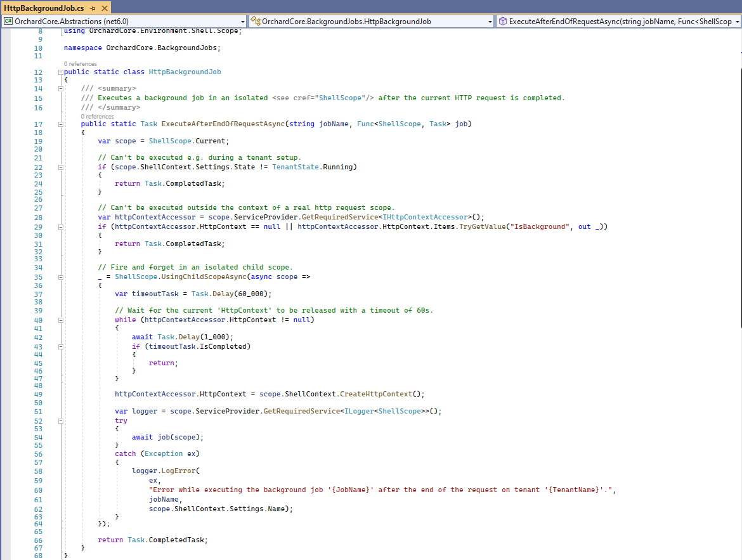Click 'jobName,' argument on line 61
This screenshot has width=742, height=560.
(166, 499)
